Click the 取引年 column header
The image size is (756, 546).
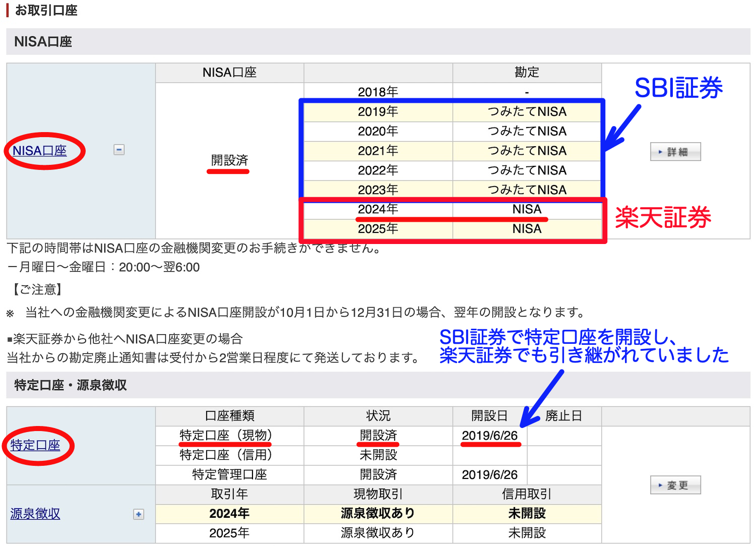[230, 494]
